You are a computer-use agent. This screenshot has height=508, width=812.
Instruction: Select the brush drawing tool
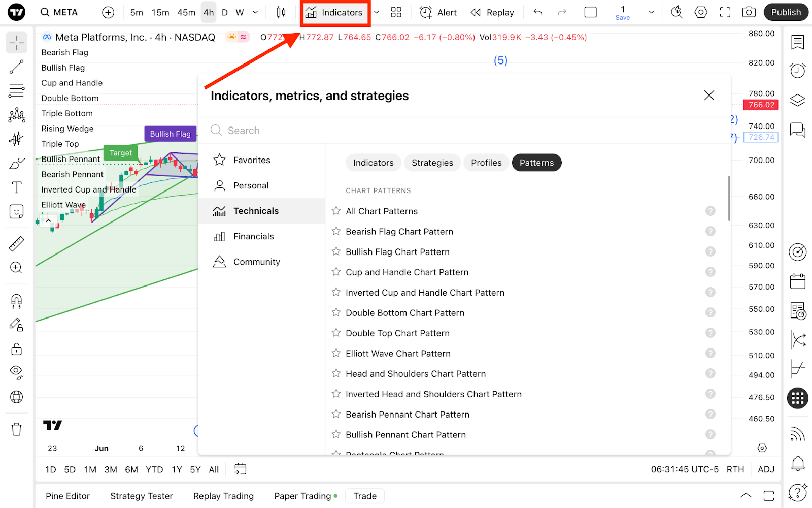coord(16,164)
